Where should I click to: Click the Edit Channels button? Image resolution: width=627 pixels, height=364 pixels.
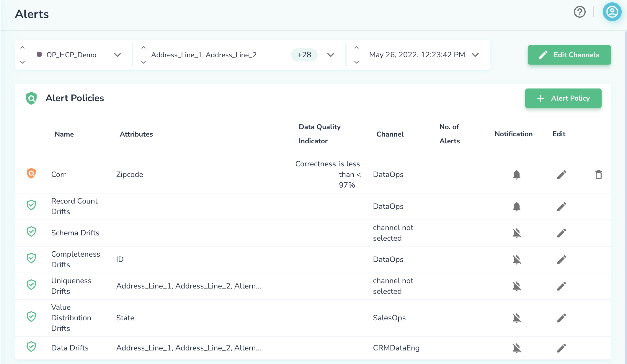point(569,55)
